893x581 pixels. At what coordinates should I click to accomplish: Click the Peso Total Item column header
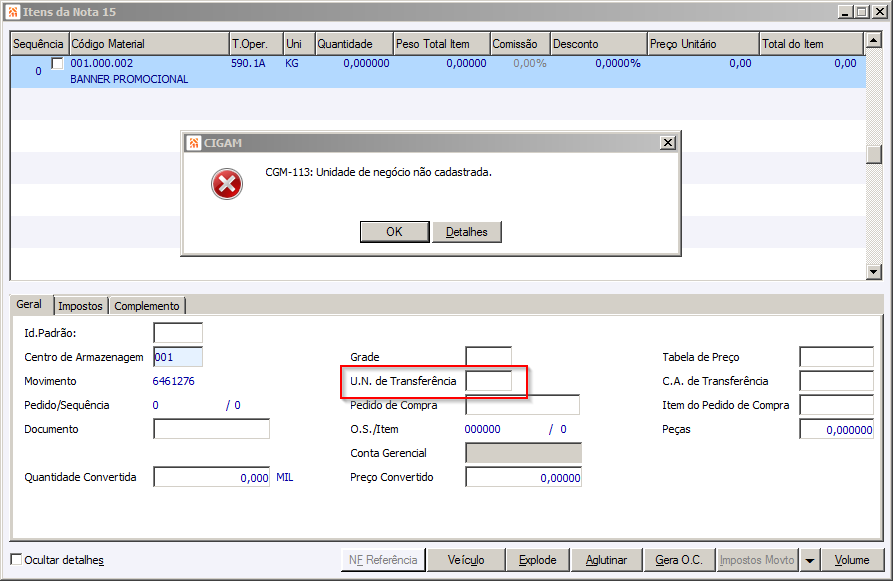tap(442, 44)
